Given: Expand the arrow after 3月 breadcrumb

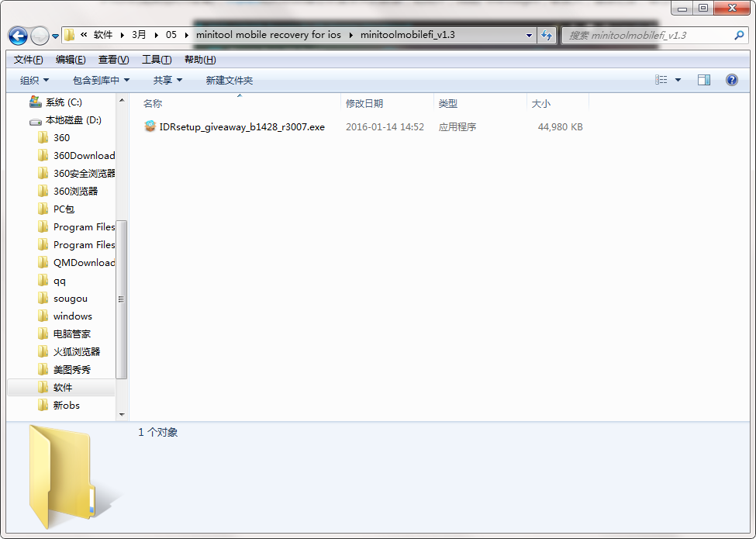Looking at the screenshot, I should pos(156,35).
